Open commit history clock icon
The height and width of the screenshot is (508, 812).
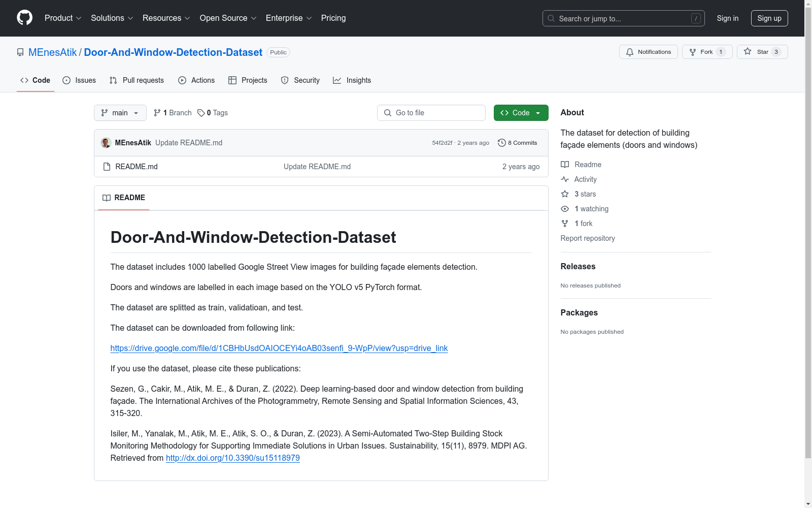tap(501, 143)
